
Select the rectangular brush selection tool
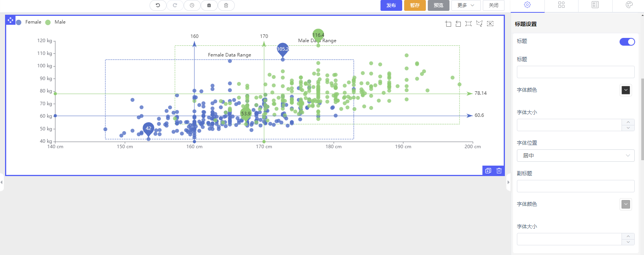(x=468, y=24)
